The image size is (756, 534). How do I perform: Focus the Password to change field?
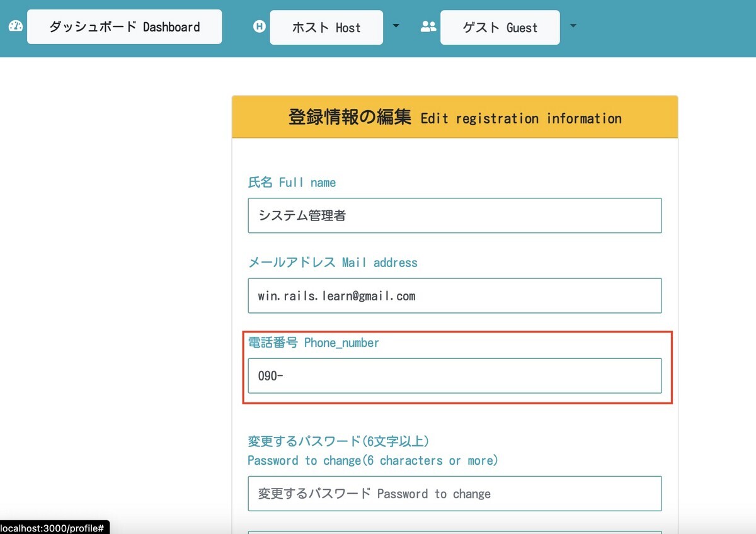coord(455,494)
